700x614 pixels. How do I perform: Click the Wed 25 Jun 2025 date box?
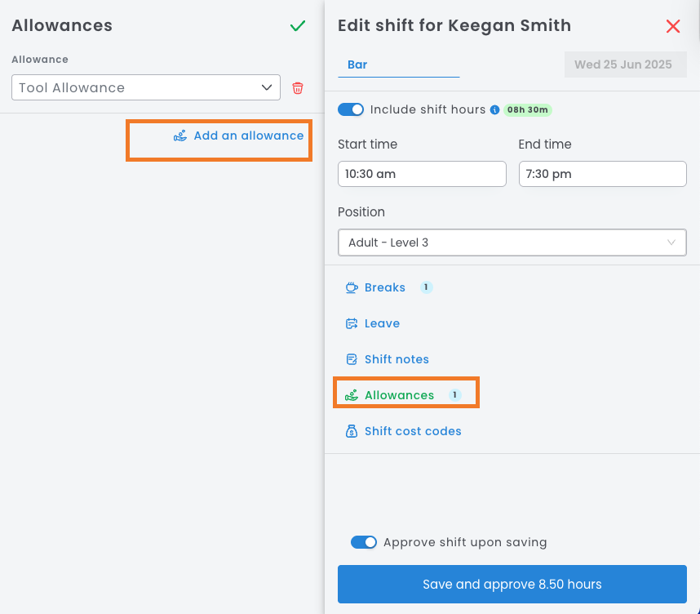click(623, 65)
